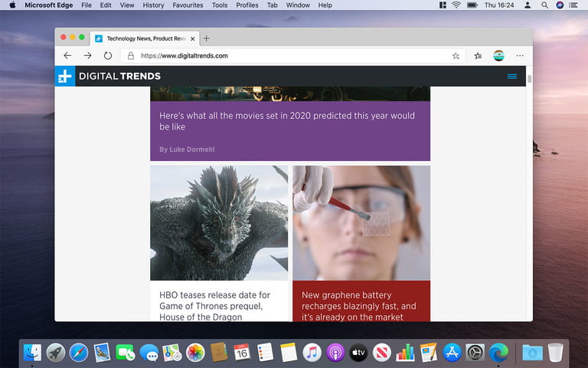Open Apple TV in the Dock
This screenshot has height=368, width=588.
pyautogui.click(x=358, y=353)
